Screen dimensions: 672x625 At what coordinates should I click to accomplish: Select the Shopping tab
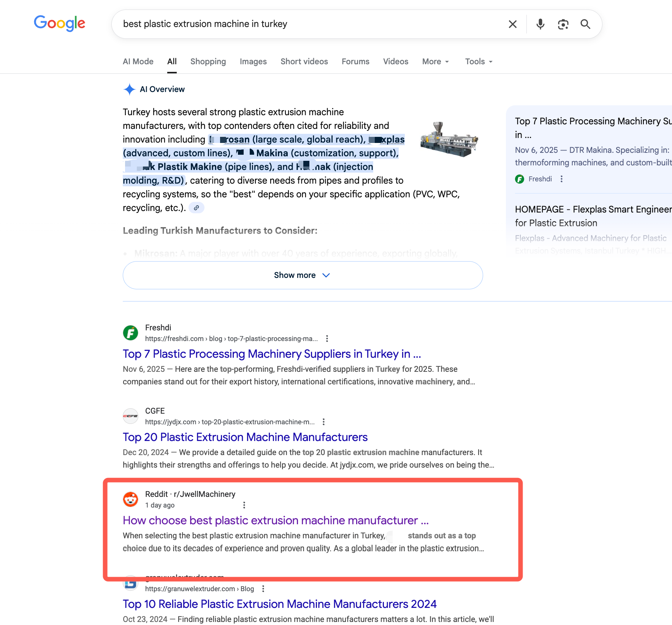point(208,62)
